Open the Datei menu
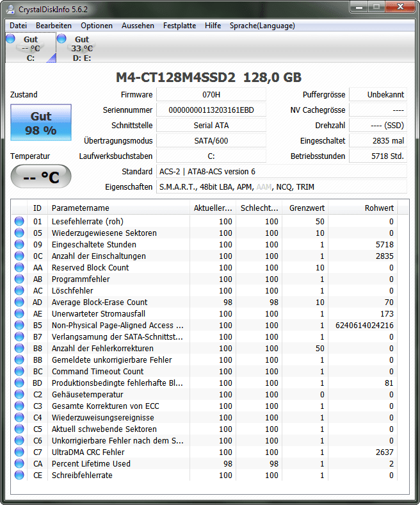 18,26
